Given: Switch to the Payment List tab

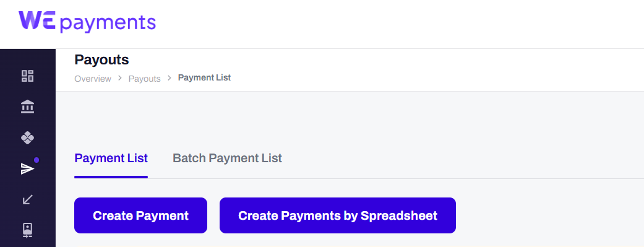Looking at the screenshot, I should 111,158.
